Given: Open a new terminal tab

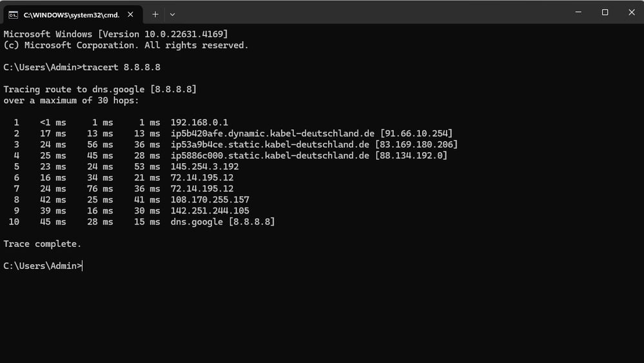Looking at the screenshot, I should click(155, 14).
